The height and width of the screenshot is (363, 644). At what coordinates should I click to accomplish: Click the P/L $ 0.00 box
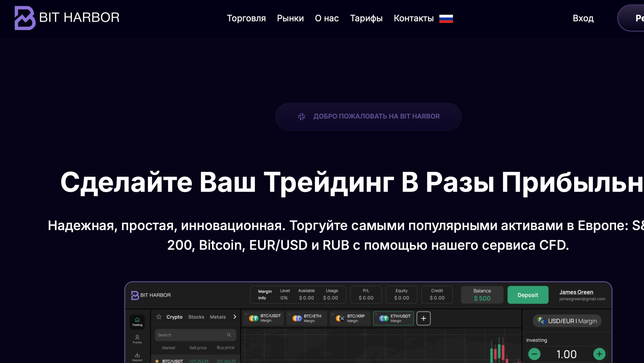[x=366, y=295]
